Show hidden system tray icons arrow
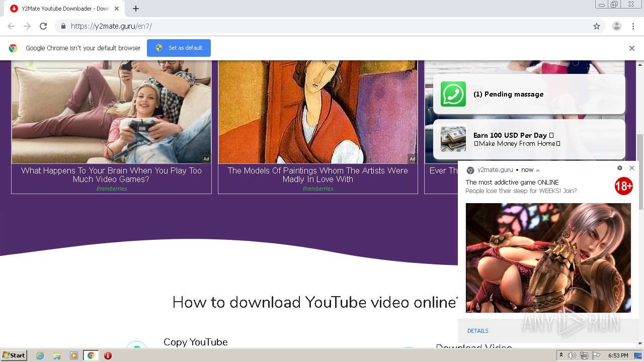Image resolution: width=644 pixels, height=362 pixels. 560,355
